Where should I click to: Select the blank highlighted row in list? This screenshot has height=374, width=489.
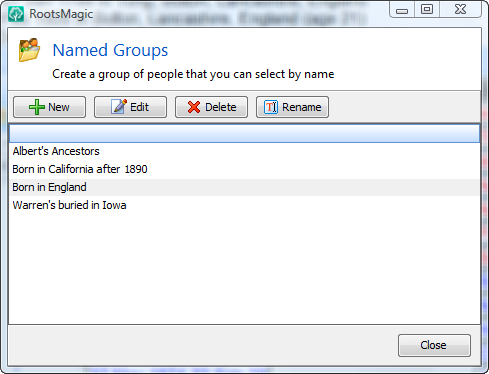(x=244, y=134)
